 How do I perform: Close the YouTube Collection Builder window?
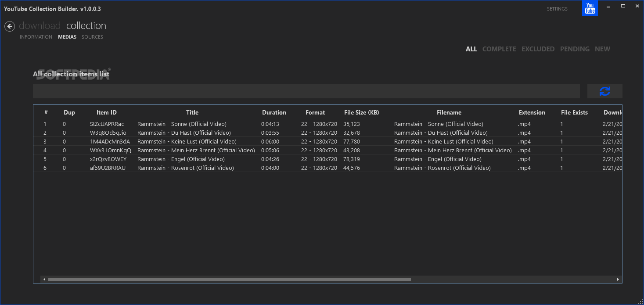click(x=637, y=6)
